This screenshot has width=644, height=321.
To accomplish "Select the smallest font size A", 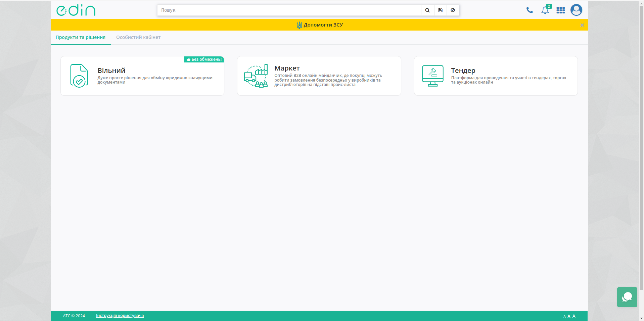I will click(x=564, y=316).
